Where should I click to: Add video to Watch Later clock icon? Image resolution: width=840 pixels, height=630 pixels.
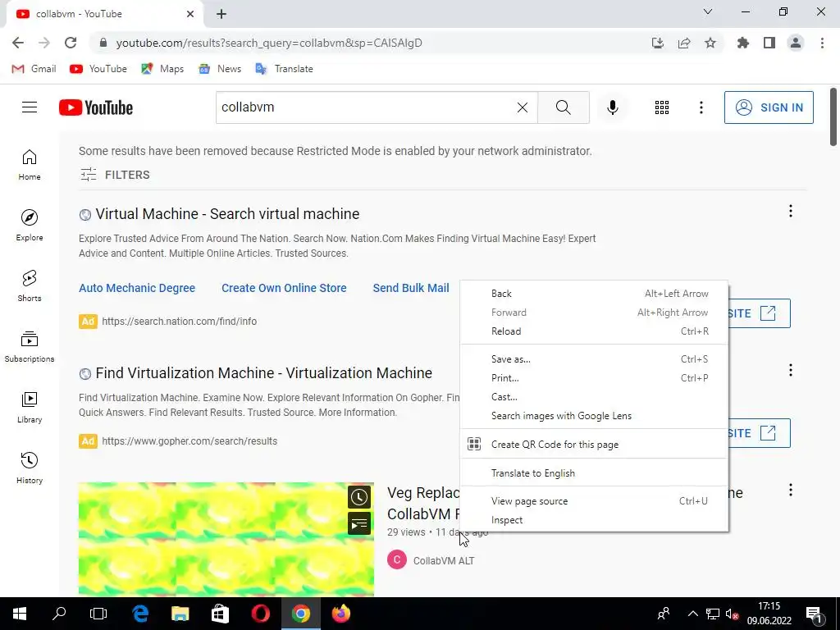[359, 497]
